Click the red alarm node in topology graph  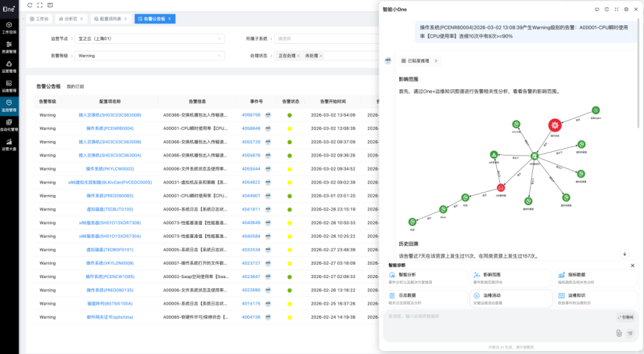coord(555,125)
